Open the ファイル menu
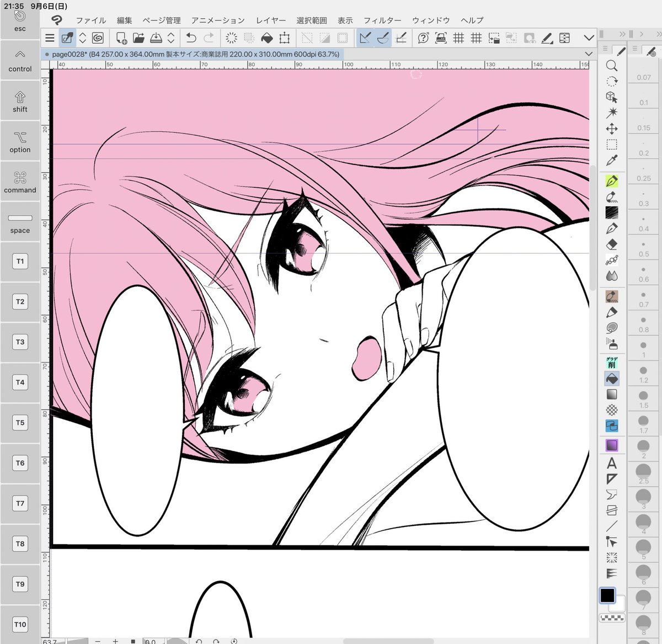The height and width of the screenshot is (644, 662). click(91, 20)
